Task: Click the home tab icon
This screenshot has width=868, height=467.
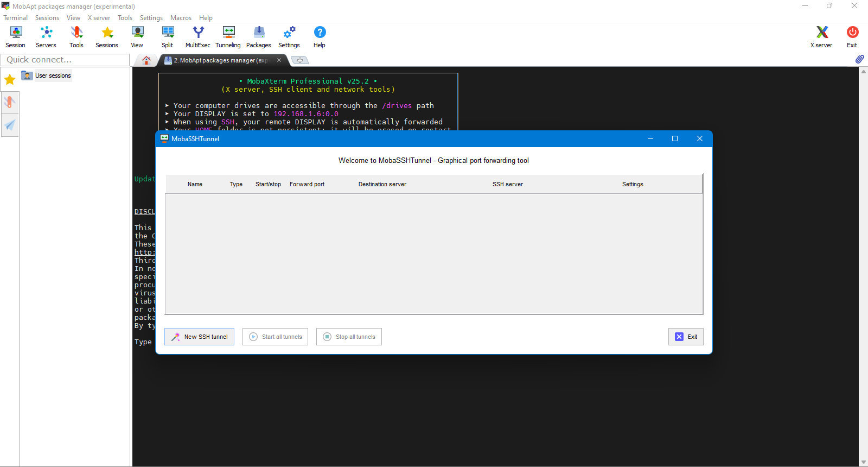Action: pyautogui.click(x=146, y=60)
